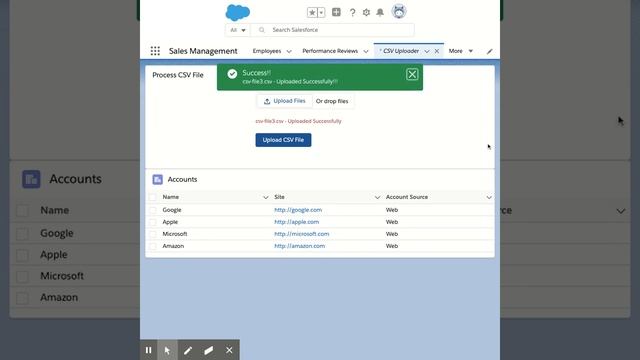Check the Amazon checkbox in background window
This screenshot has height=360, width=640.
(22, 298)
